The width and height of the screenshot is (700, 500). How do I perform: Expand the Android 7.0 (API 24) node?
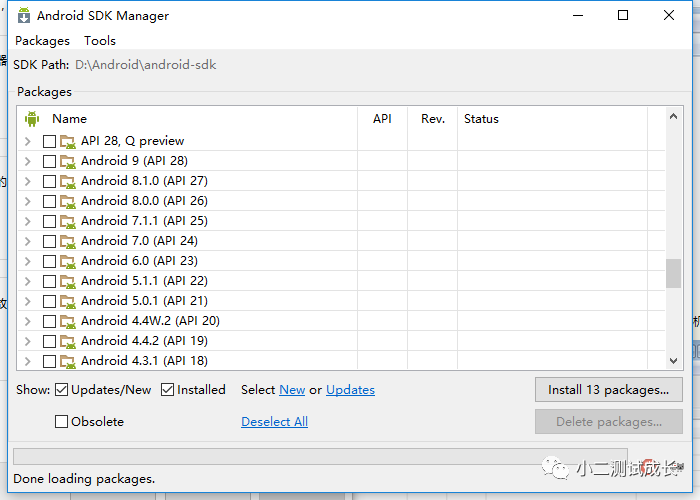tap(28, 242)
